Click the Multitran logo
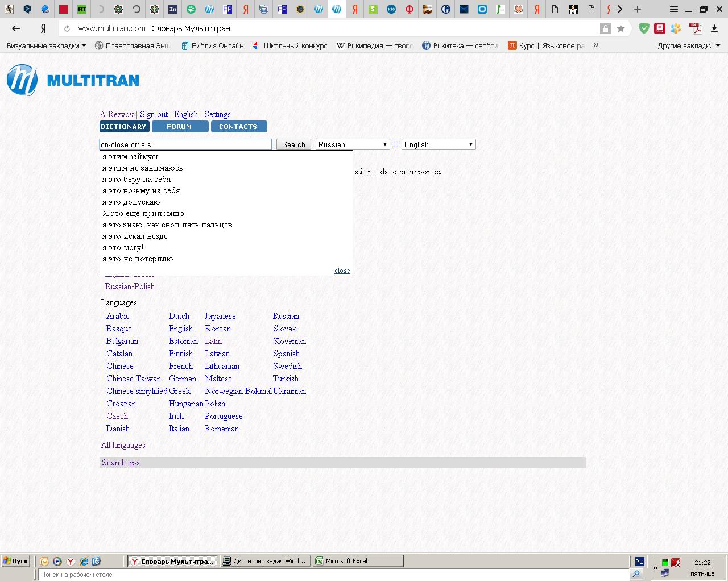This screenshot has height=582, width=728. [x=73, y=80]
